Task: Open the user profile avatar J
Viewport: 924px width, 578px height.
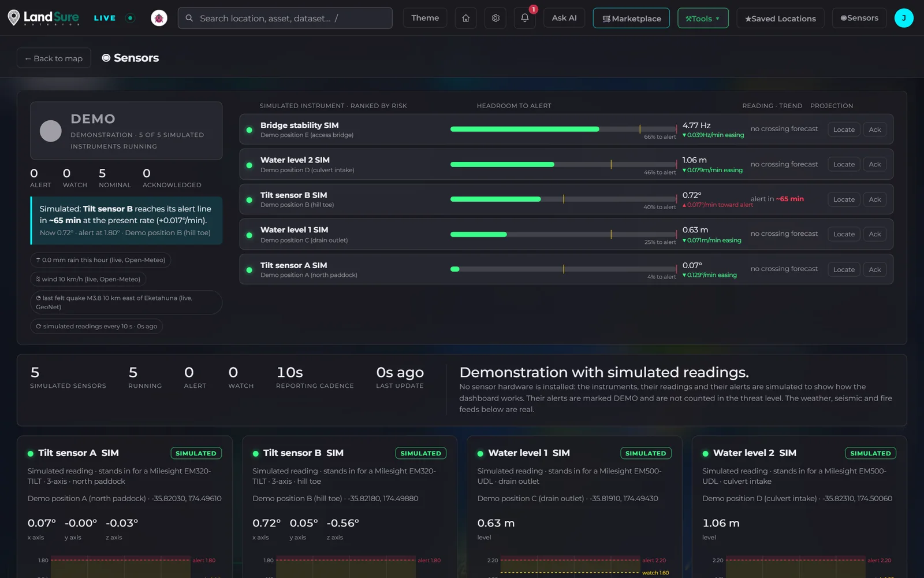Action: click(x=904, y=18)
